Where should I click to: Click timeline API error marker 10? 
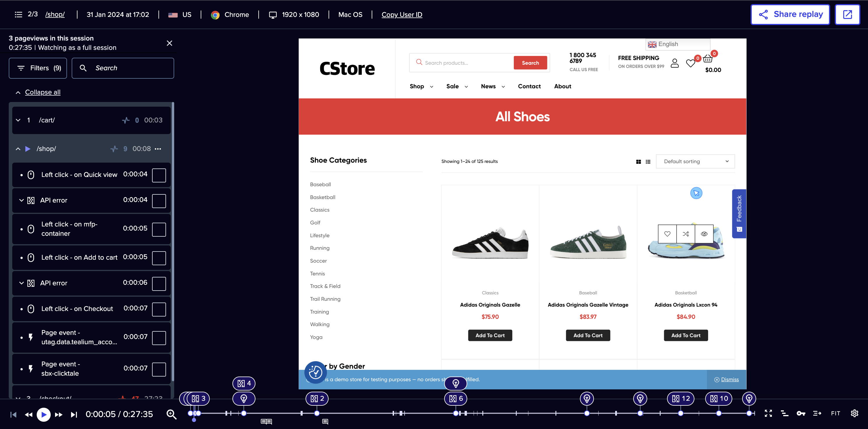[x=719, y=399]
